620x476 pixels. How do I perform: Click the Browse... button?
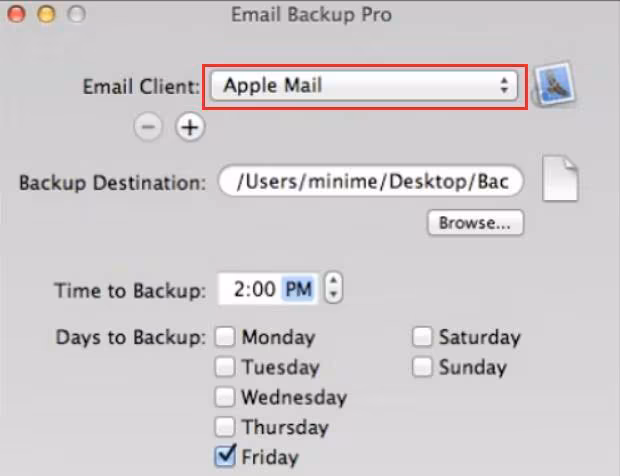pyautogui.click(x=476, y=223)
